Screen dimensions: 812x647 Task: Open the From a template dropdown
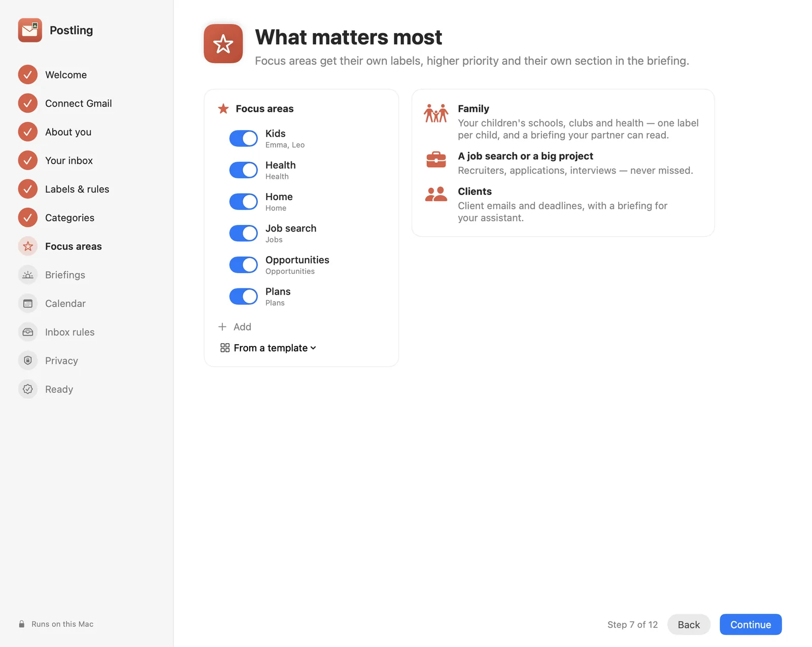coord(268,348)
